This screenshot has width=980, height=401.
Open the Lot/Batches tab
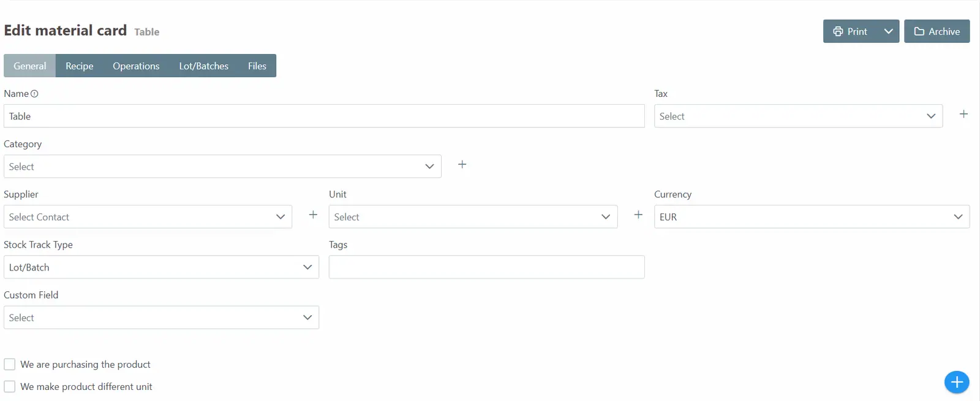204,66
